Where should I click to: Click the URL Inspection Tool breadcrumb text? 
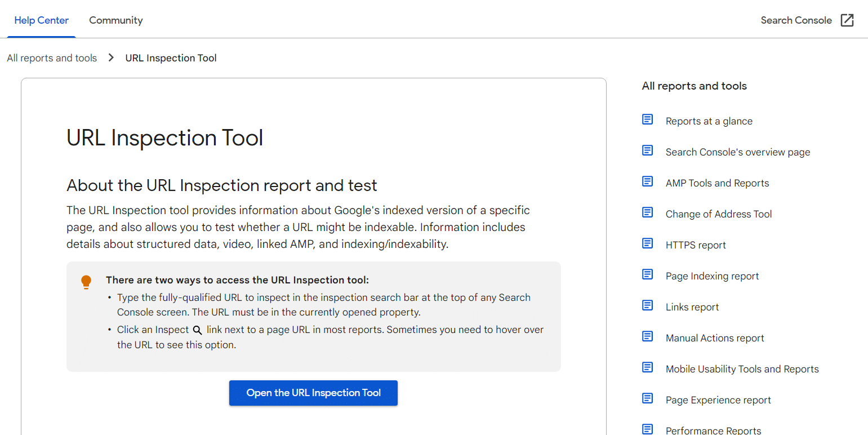click(x=171, y=58)
